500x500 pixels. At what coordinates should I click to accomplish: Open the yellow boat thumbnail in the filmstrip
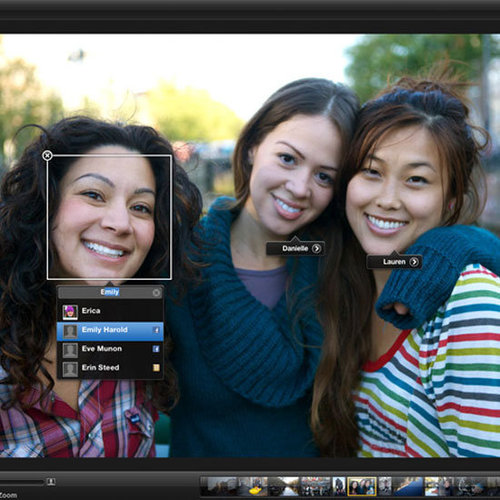pos(253,486)
